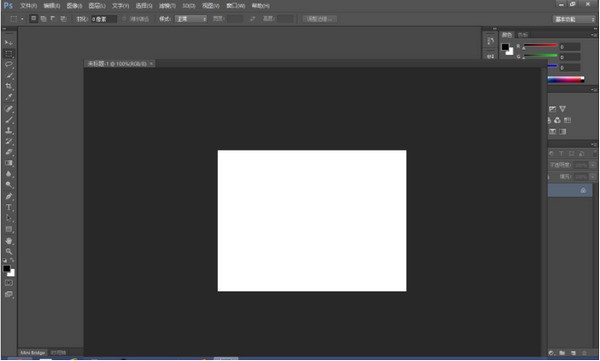Select the Rectangular Marquee tool in toolbox
Image resolution: width=600 pixels, height=361 pixels.
pyautogui.click(x=8, y=54)
